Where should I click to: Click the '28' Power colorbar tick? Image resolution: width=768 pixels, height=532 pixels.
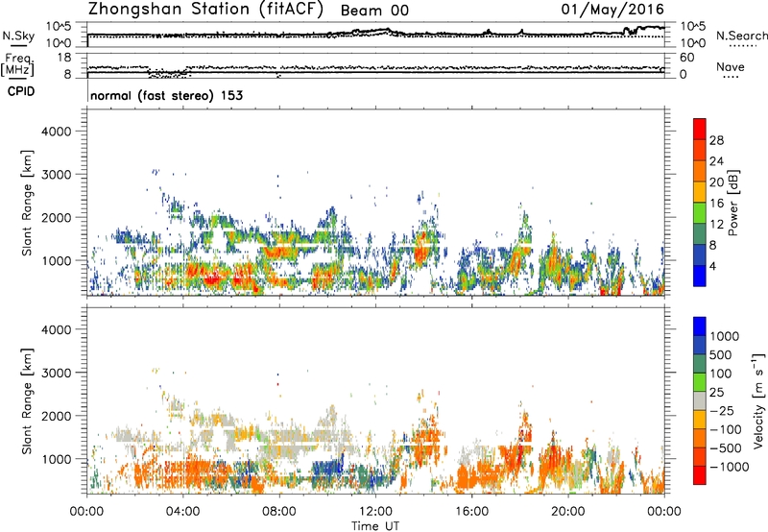point(716,140)
